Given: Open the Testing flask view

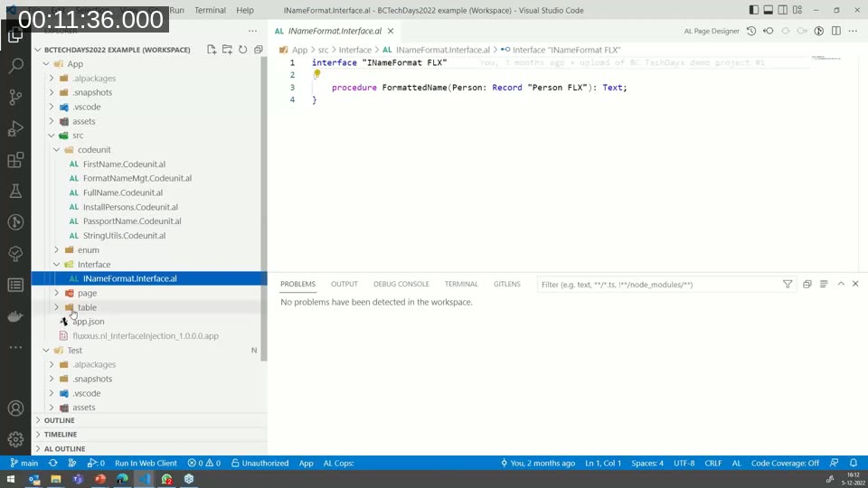Looking at the screenshot, I should coord(15,192).
